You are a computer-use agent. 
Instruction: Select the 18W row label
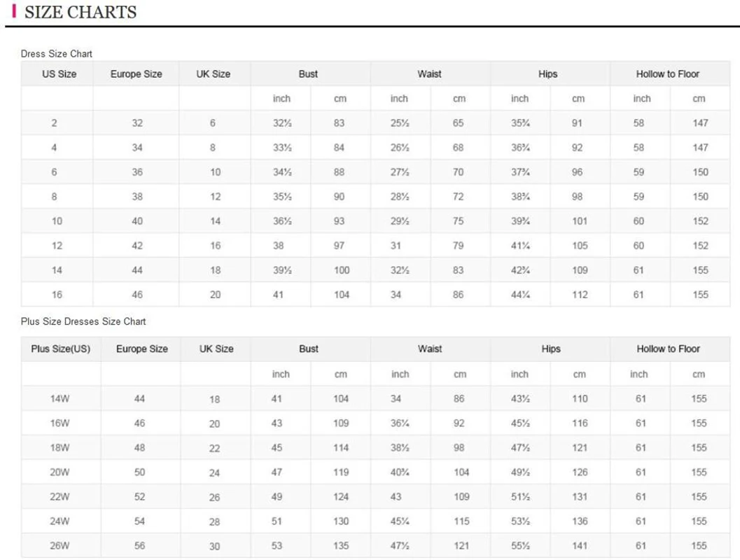point(60,448)
